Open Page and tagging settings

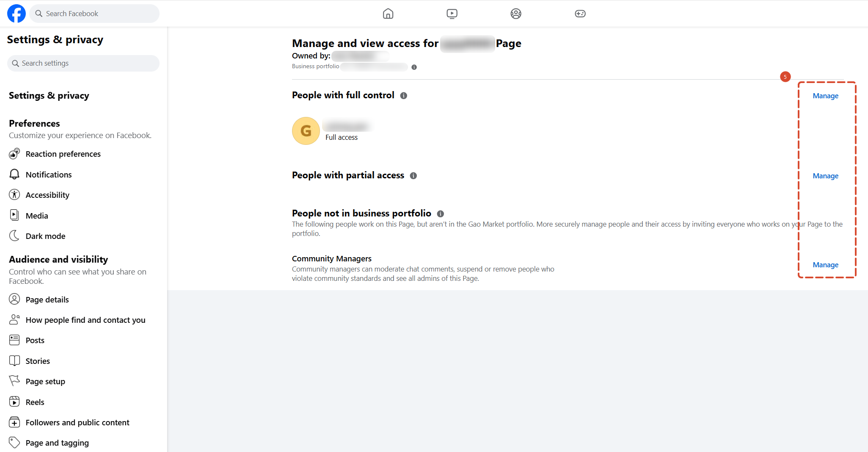click(57, 443)
